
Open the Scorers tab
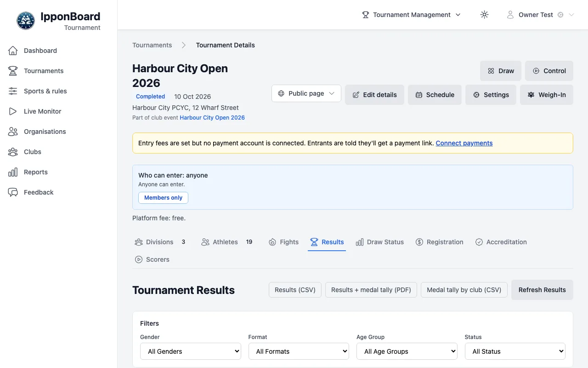(x=152, y=259)
